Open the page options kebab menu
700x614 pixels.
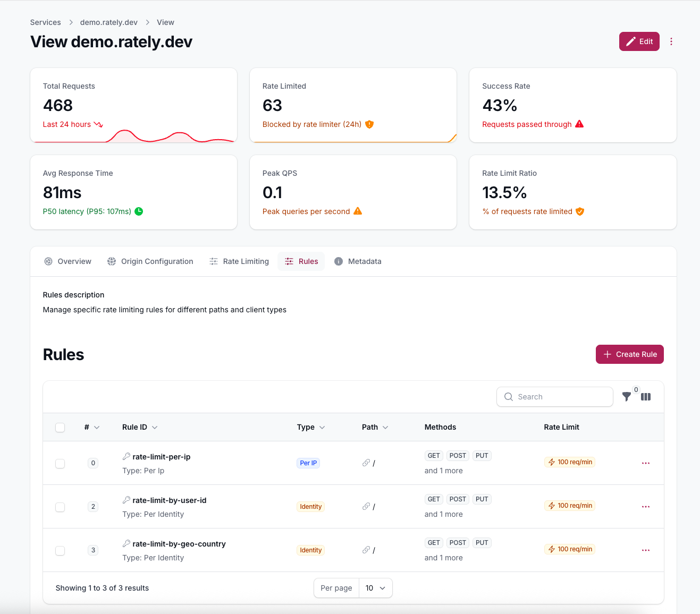pyautogui.click(x=671, y=41)
